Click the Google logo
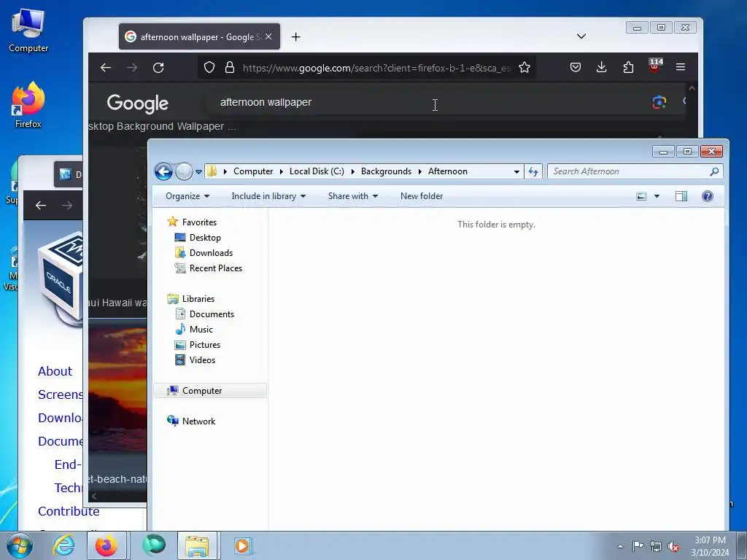This screenshot has height=560, width=747. [138, 104]
